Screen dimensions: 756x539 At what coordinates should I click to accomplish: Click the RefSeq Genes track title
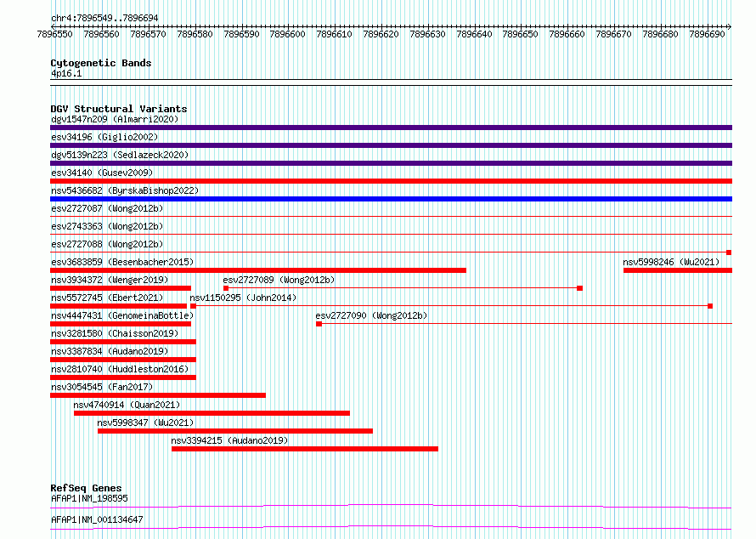[x=87, y=488]
